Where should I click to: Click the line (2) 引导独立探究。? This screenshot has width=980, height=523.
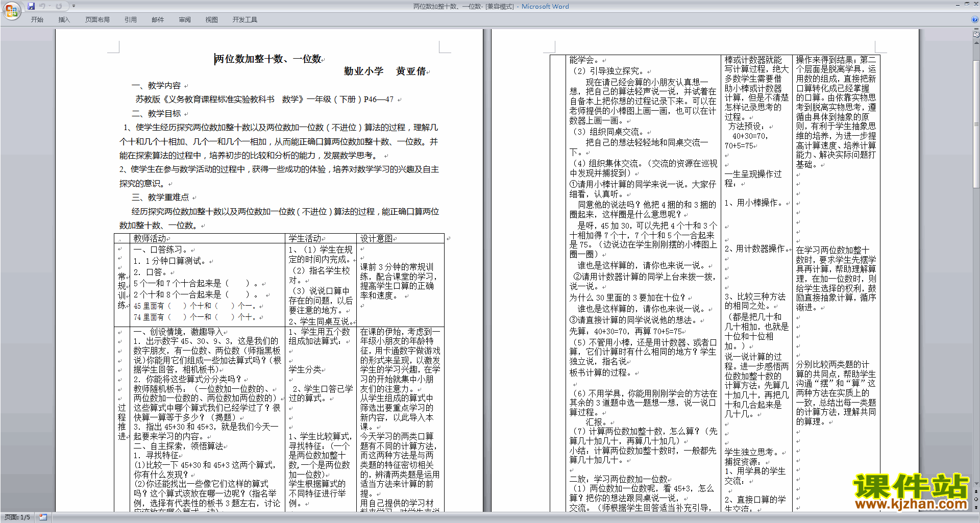(x=607, y=71)
